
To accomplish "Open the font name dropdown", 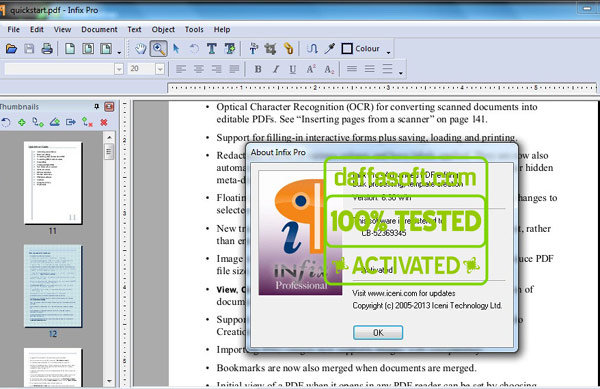I will tap(119, 69).
